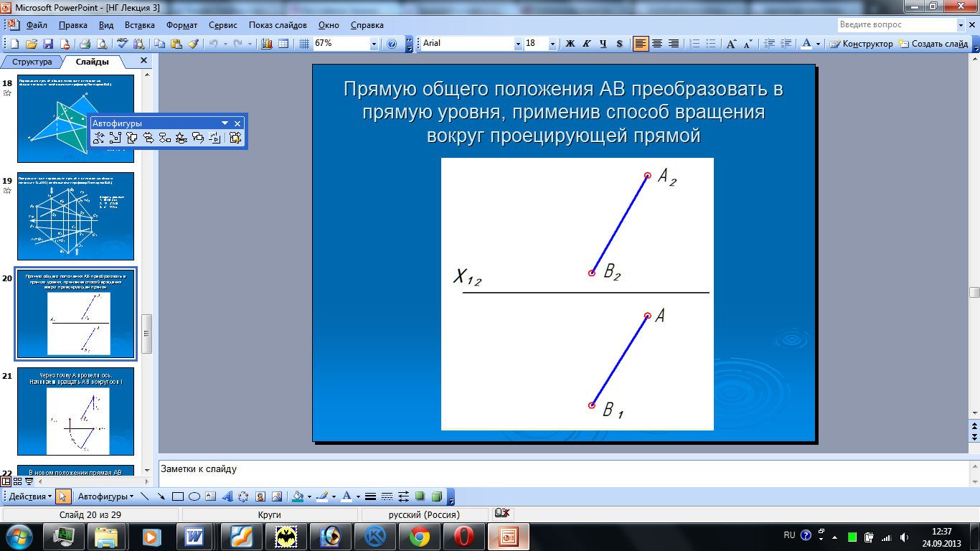Insert WordArt object
This screenshot has width=980, height=551.
click(x=227, y=496)
